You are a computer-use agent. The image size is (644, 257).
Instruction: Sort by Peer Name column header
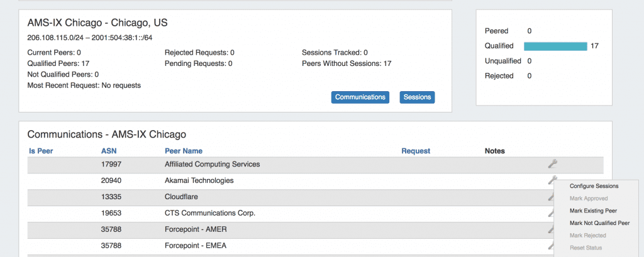pyautogui.click(x=184, y=151)
